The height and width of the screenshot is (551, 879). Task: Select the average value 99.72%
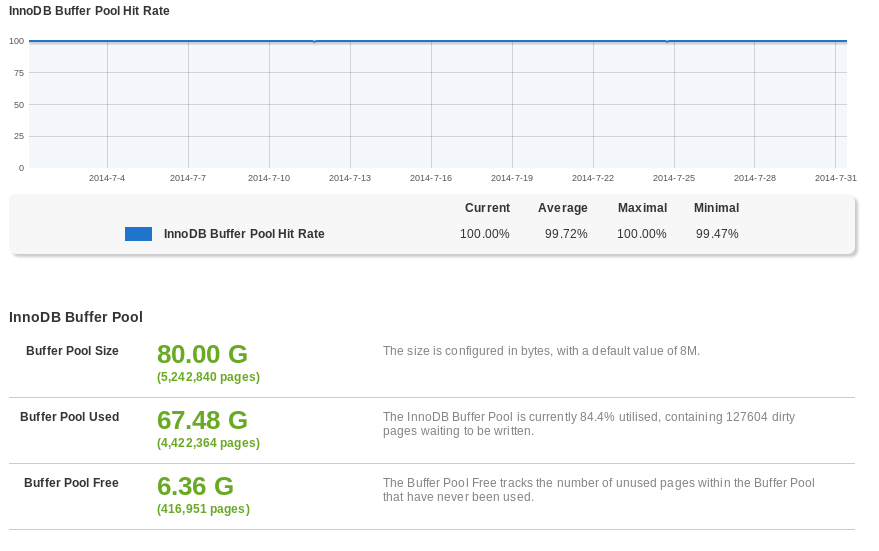click(566, 234)
